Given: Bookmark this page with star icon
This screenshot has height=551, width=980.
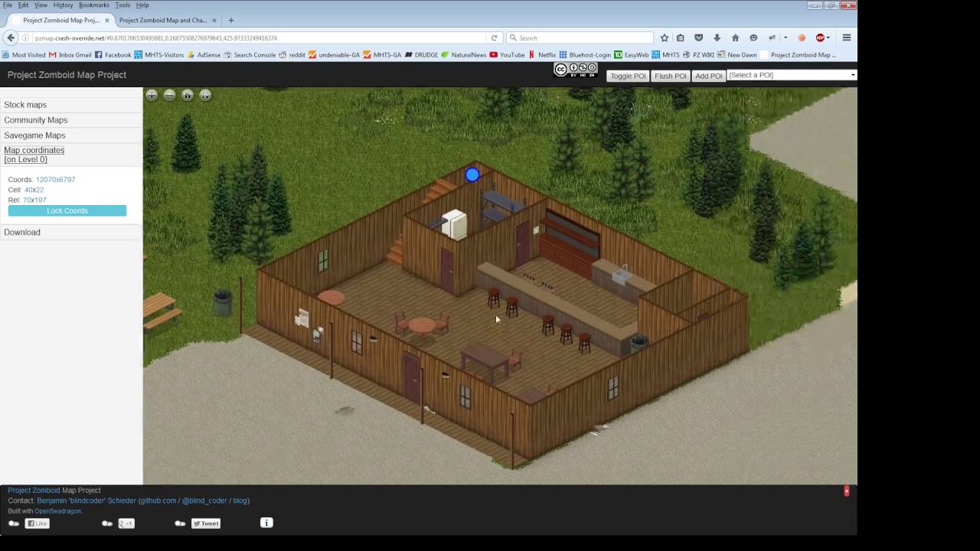Looking at the screenshot, I should pos(665,37).
